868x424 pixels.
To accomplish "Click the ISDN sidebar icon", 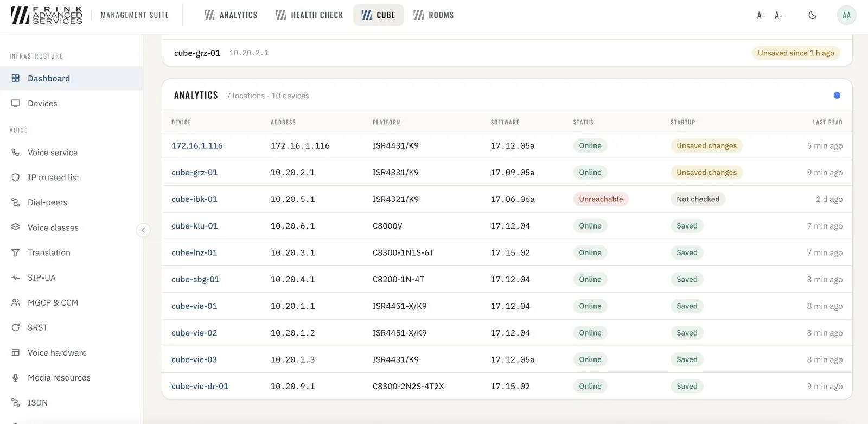I will 16,402.
